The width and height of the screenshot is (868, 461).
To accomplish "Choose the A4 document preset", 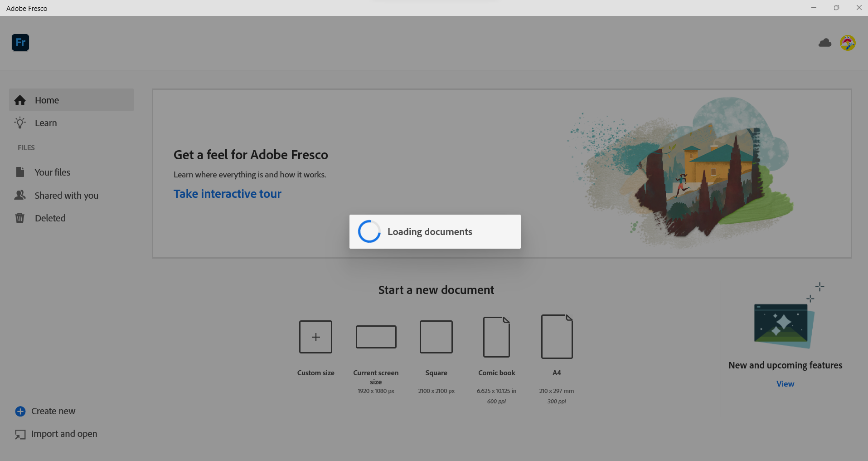I will coord(556,337).
